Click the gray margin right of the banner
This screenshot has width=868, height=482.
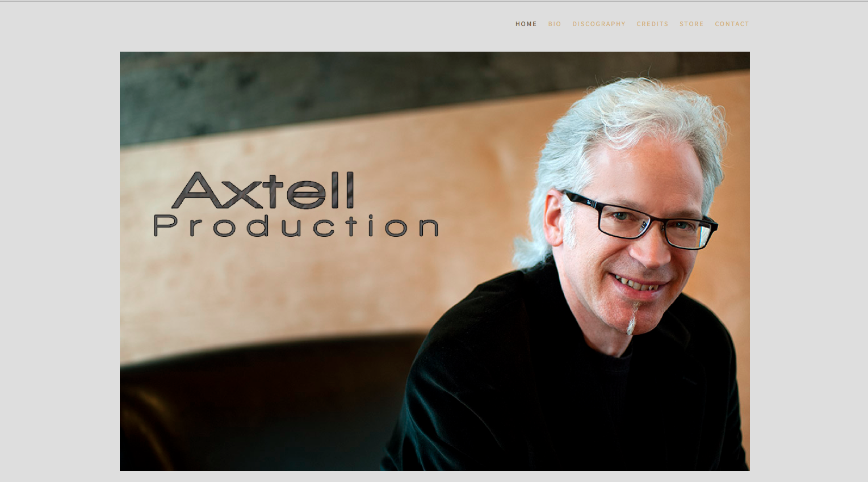809,261
